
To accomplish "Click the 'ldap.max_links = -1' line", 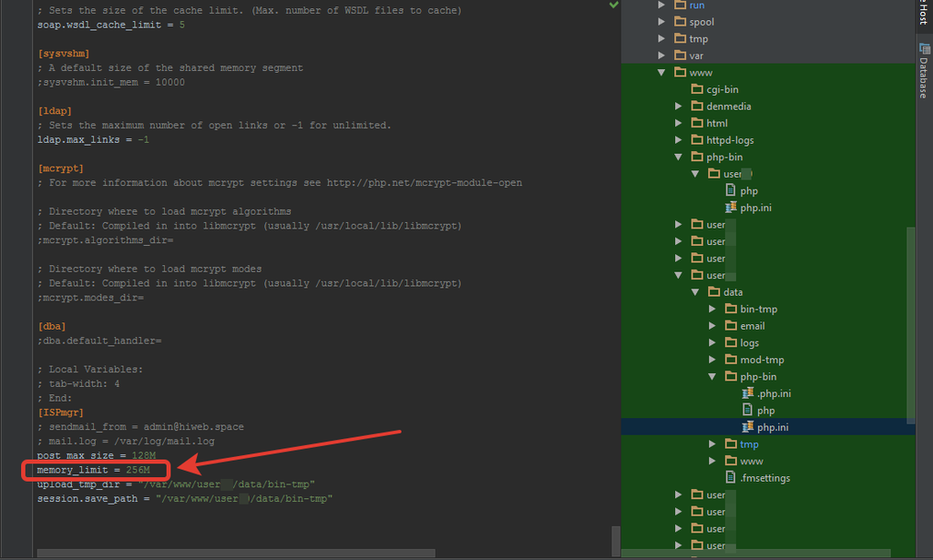I will 93,139.
